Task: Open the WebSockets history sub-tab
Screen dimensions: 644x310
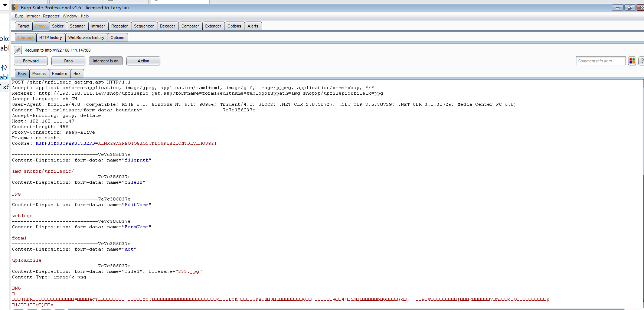Action: pos(86,37)
